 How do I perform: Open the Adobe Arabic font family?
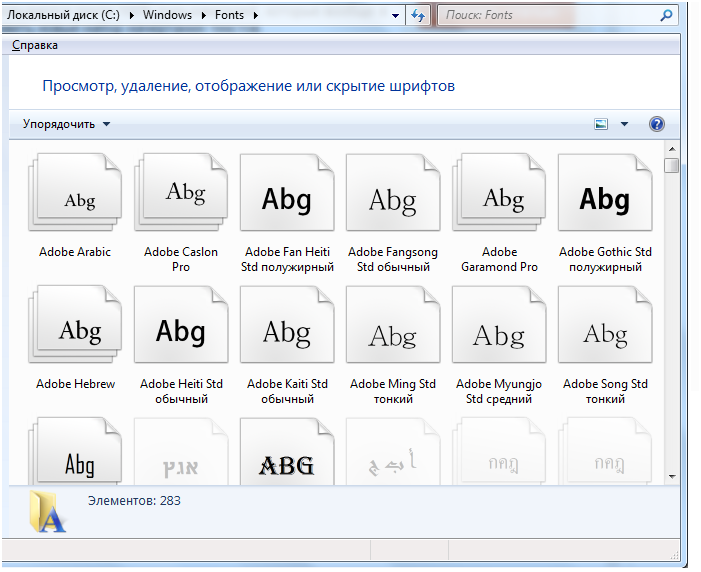(x=75, y=198)
